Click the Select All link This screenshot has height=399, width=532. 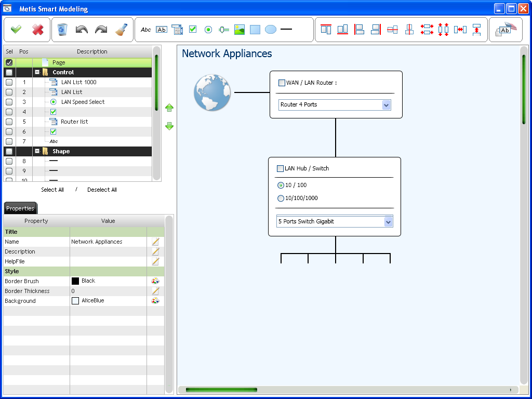point(52,190)
